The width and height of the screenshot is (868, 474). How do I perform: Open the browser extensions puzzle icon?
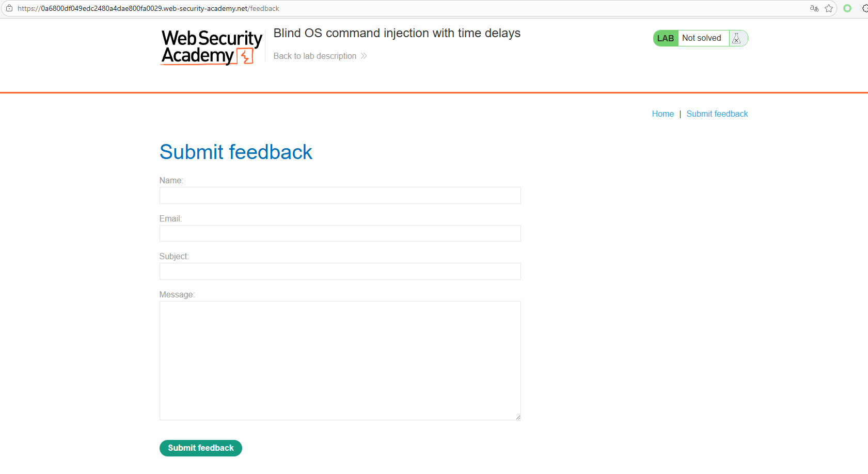click(x=864, y=8)
